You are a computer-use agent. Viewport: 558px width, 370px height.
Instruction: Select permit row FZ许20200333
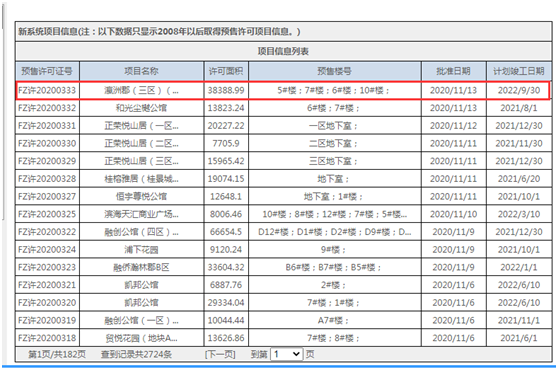click(283, 90)
